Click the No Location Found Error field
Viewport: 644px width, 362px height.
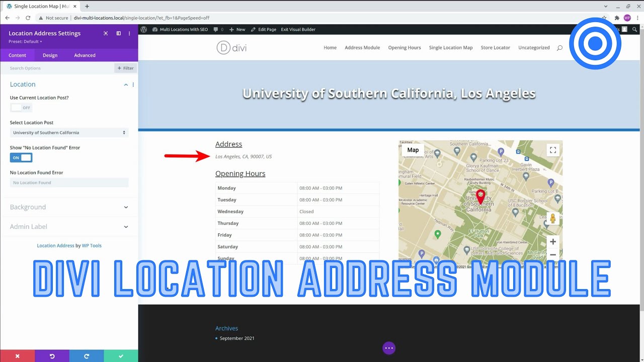[69, 183]
